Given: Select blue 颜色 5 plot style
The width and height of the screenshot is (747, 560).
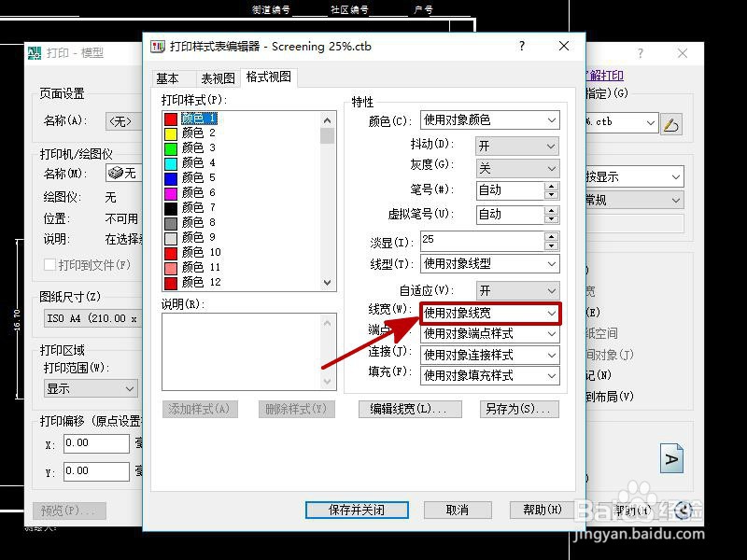Looking at the screenshot, I should click(x=190, y=177).
